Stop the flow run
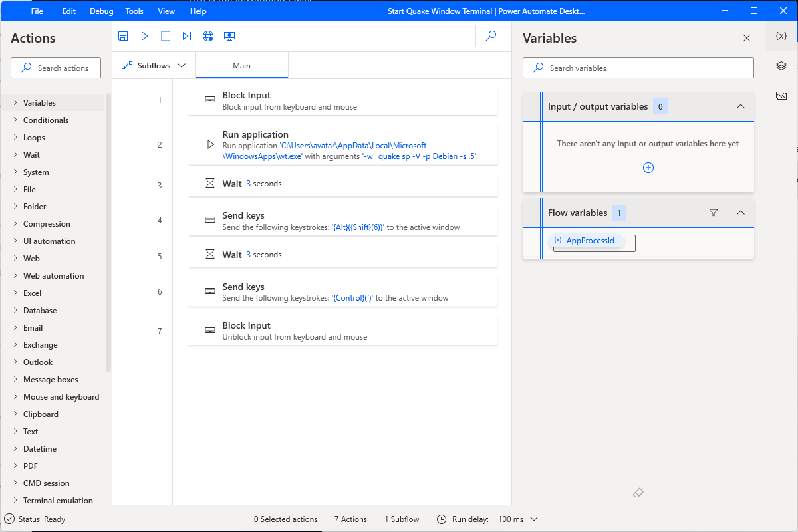The height and width of the screenshot is (532, 798). pyautogui.click(x=166, y=36)
